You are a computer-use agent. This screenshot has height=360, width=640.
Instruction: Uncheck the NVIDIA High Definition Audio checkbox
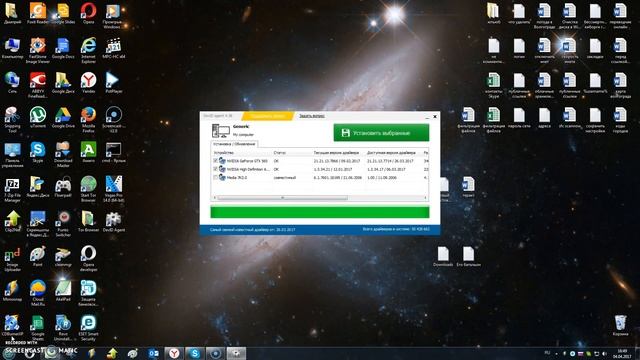pyautogui.click(x=216, y=169)
